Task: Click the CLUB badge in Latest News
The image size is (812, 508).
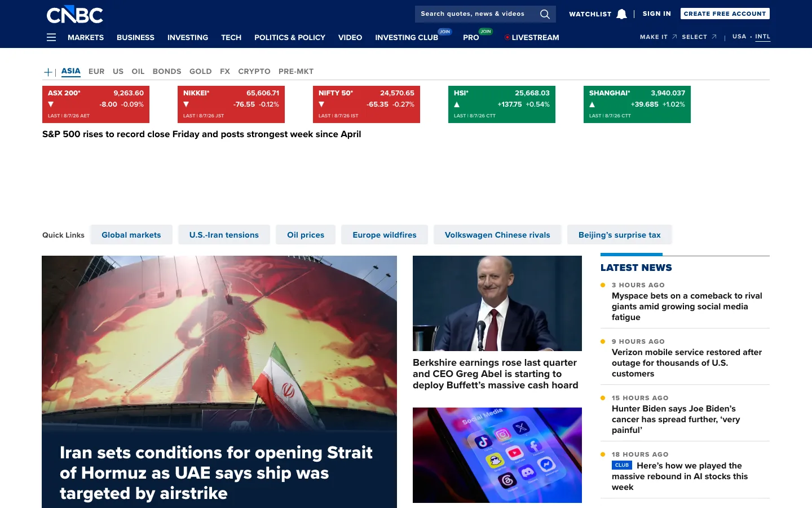Action: point(622,465)
